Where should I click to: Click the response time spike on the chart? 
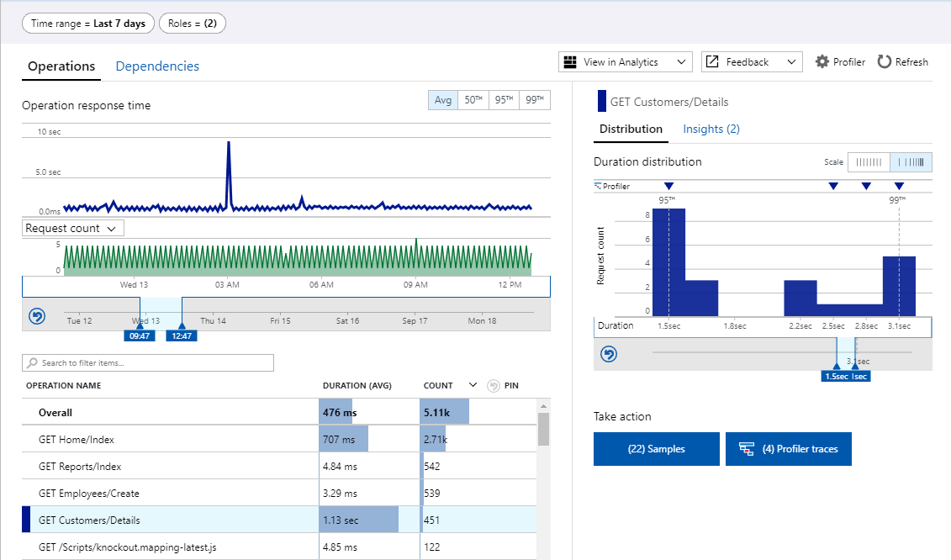(229, 175)
